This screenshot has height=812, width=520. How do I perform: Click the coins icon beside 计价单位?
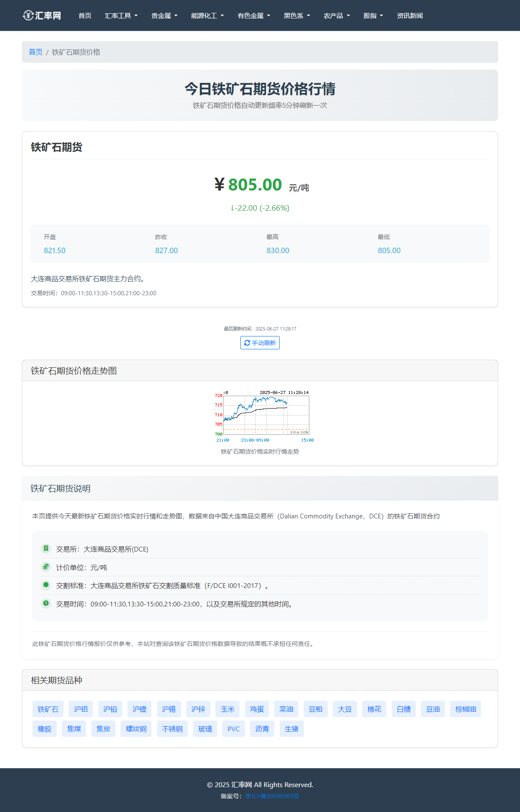pos(46,567)
